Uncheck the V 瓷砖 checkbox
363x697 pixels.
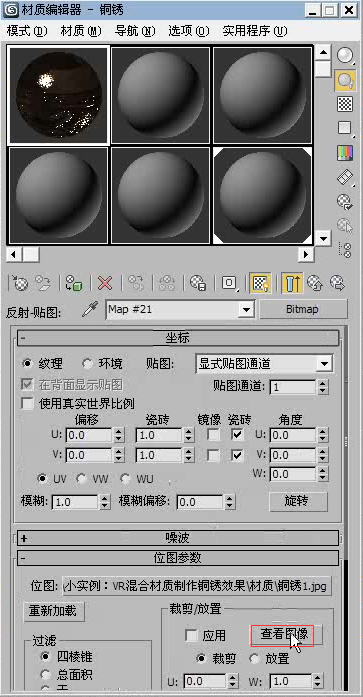pos(238,455)
